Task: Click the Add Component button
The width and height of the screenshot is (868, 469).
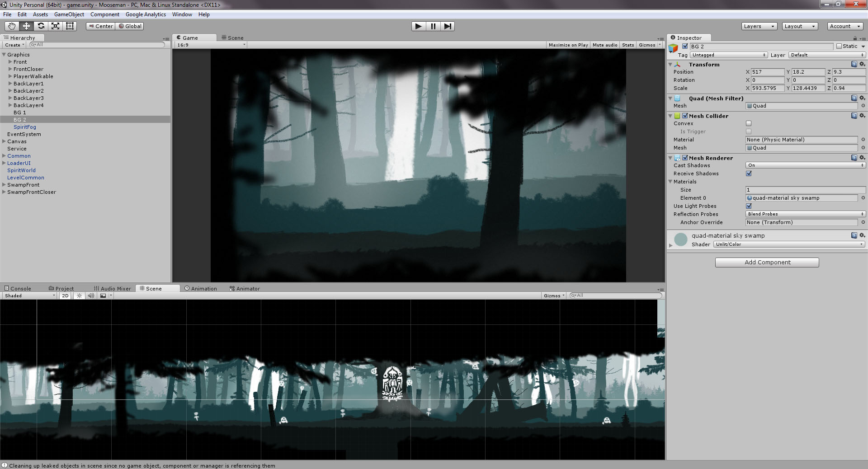Action: 767,263
